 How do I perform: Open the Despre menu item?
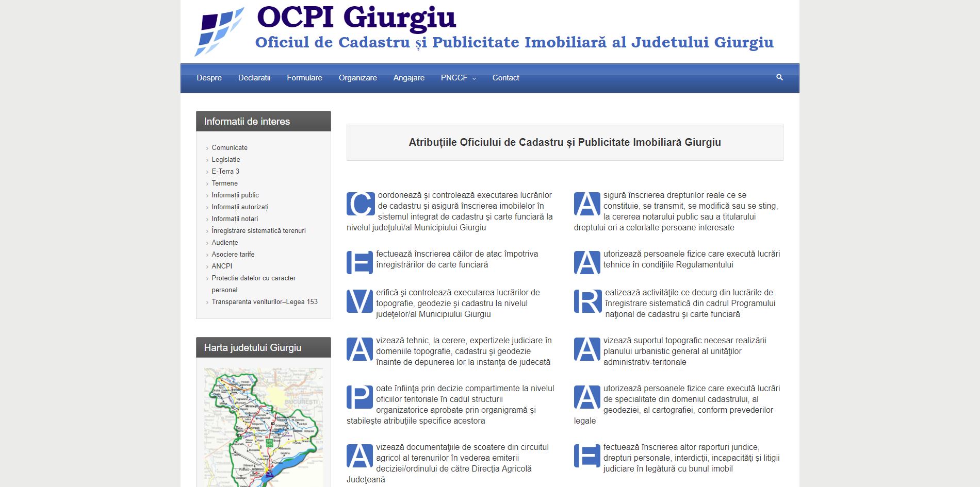[x=209, y=78]
